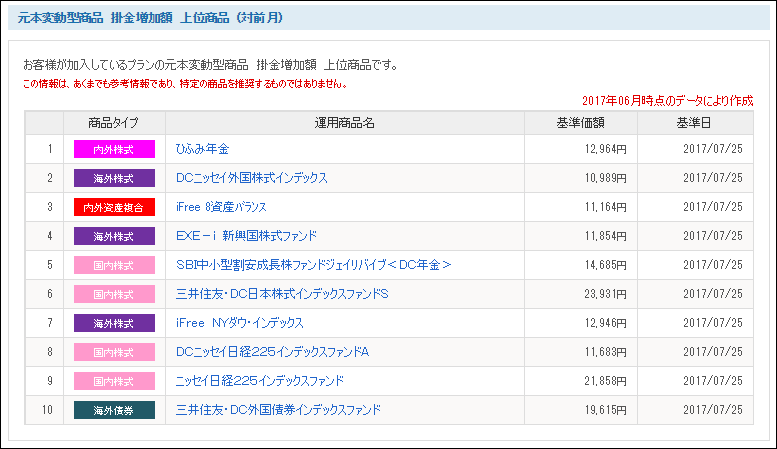Image resolution: width=777 pixels, height=449 pixels.
Task: Click the 国内株式 badge in row 5
Action: click(x=114, y=265)
